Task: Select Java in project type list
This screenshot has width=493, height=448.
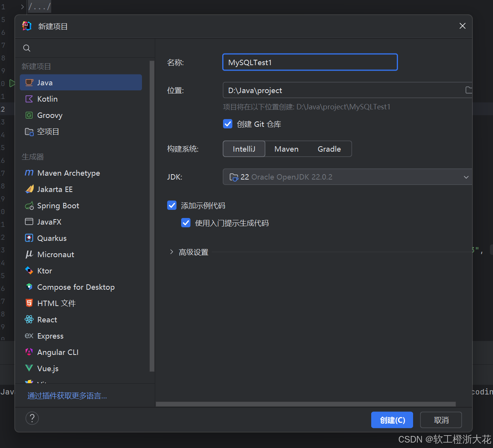Action: pos(81,83)
